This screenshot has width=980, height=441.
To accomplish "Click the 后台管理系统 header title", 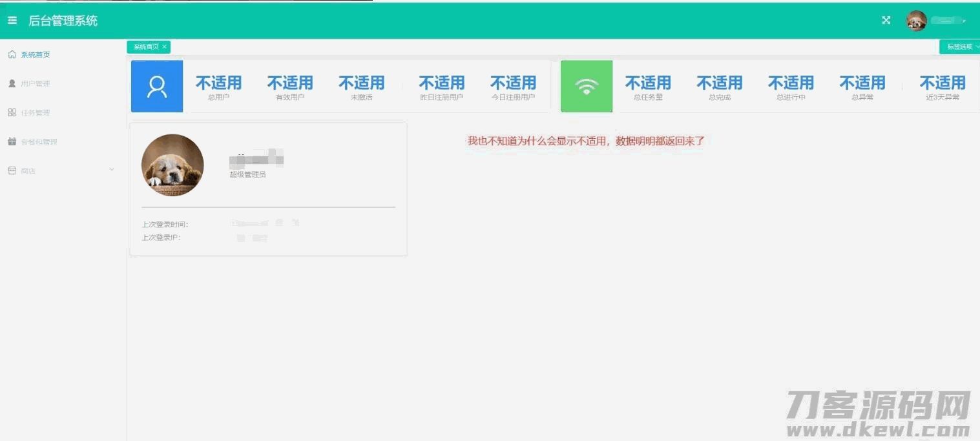I will pyautogui.click(x=63, y=21).
